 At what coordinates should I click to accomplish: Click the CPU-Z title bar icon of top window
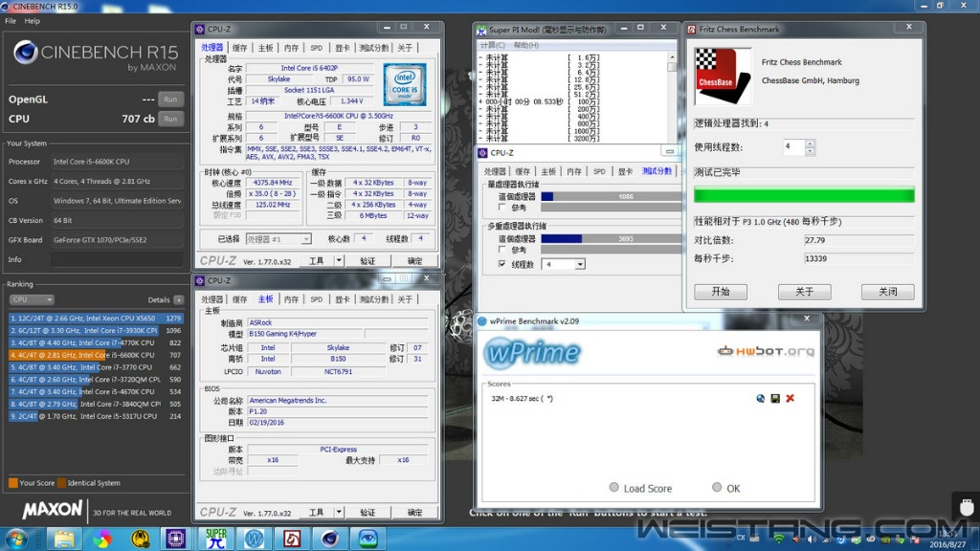click(200, 30)
